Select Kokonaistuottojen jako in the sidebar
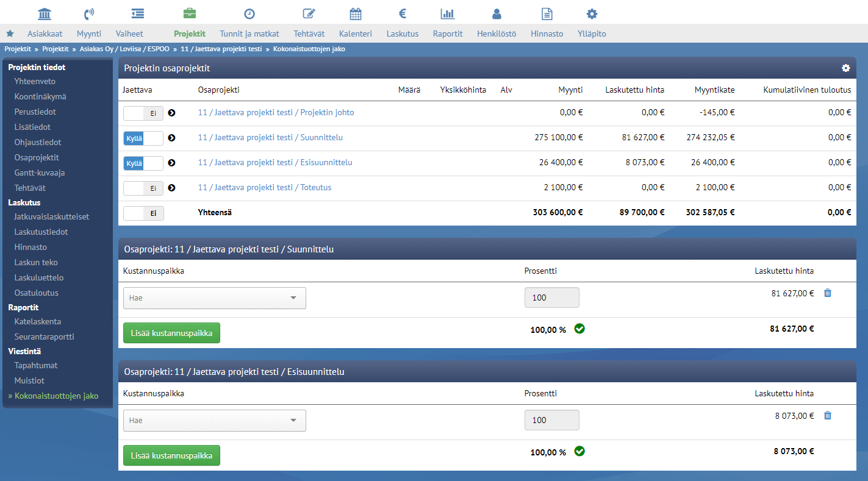 click(56, 396)
